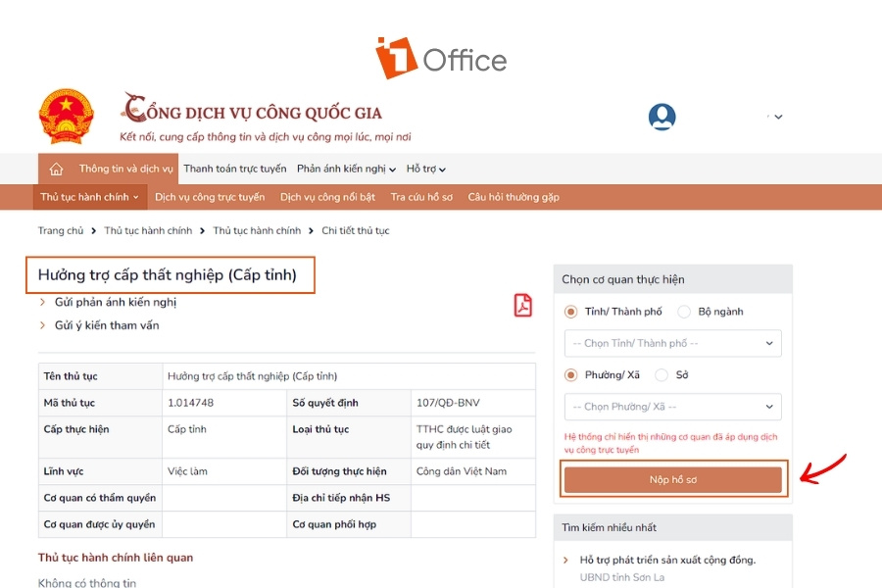The width and height of the screenshot is (882, 588).
Task: Download the PDF file icon
Action: point(523,305)
